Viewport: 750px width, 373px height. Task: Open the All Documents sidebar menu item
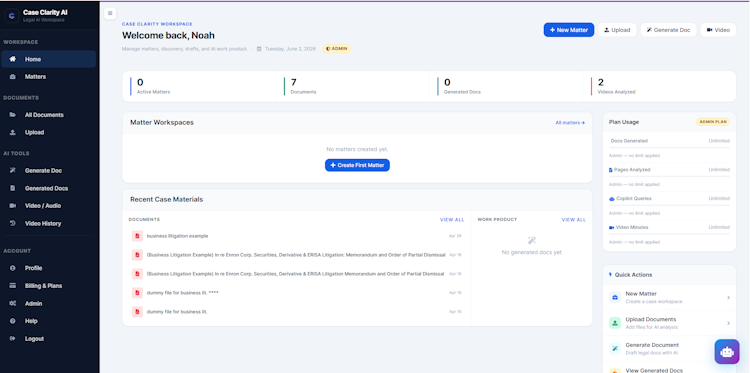pos(48,115)
